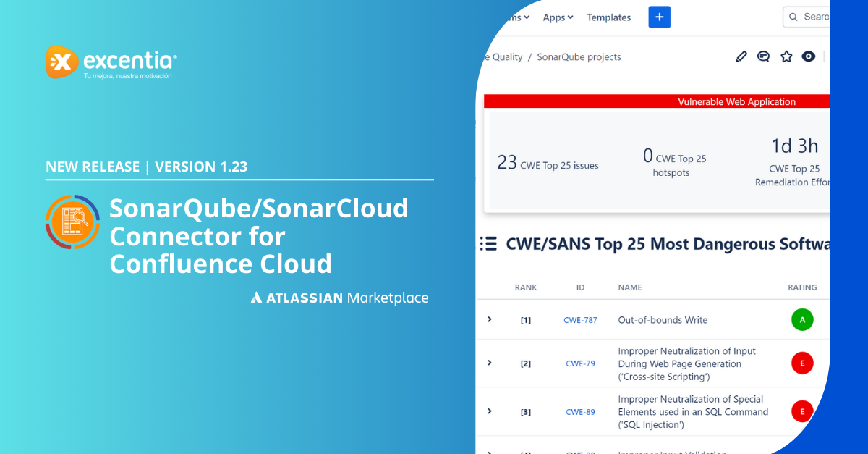Click the rank [3] cell

pos(526,412)
